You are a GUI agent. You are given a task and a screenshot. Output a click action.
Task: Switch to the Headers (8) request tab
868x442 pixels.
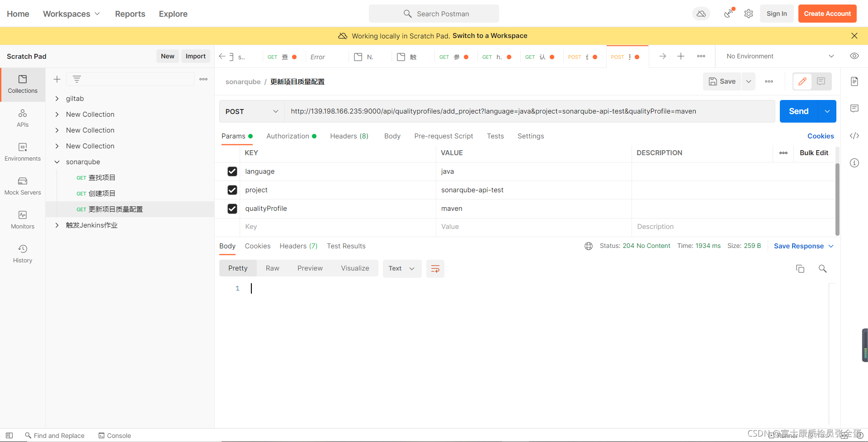pos(349,136)
